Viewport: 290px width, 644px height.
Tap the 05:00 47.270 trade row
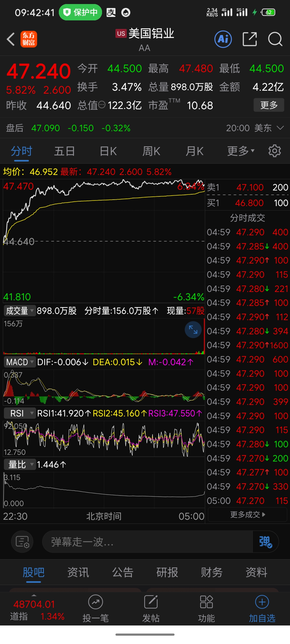(x=248, y=501)
